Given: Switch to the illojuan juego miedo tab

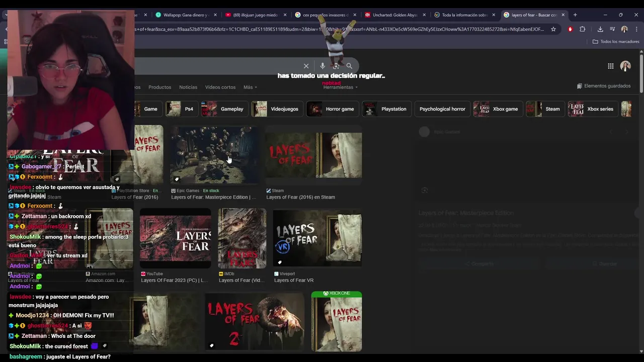Looking at the screenshot, I should tap(256, 15).
